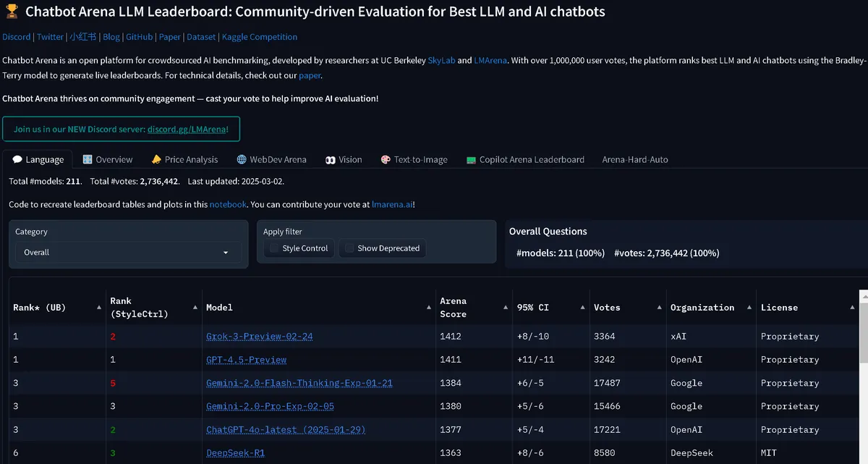Click the globe icon for WebDev Arena
868x464 pixels.
click(x=242, y=159)
